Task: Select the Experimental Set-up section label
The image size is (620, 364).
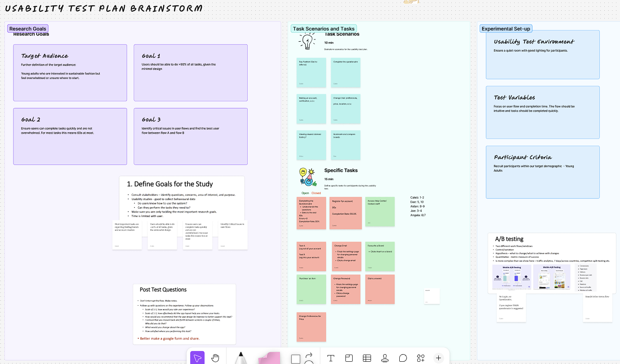Action: [506, 29]
